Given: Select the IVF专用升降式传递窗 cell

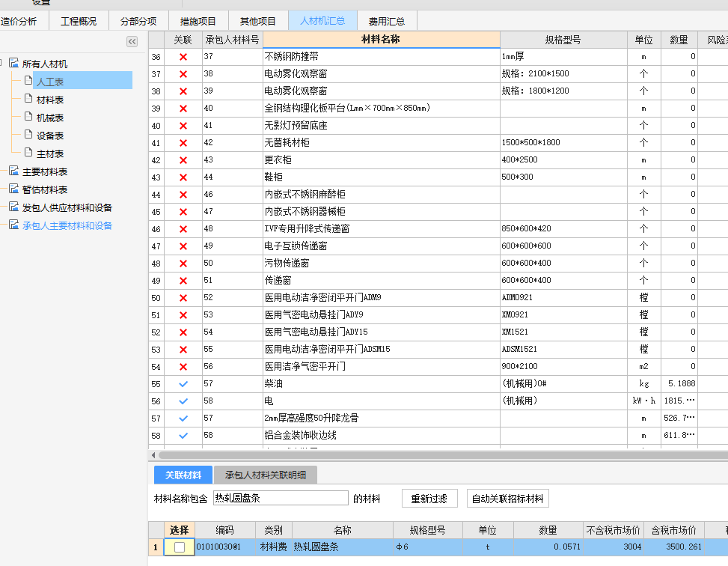Looking at the screenshot, I should [x=381, y=228].
